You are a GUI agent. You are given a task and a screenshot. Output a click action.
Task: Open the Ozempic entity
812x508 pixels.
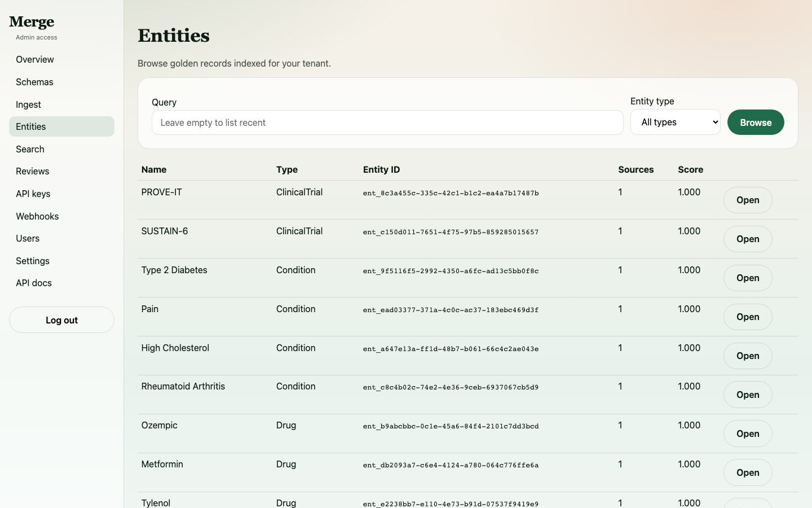point(748,433)
